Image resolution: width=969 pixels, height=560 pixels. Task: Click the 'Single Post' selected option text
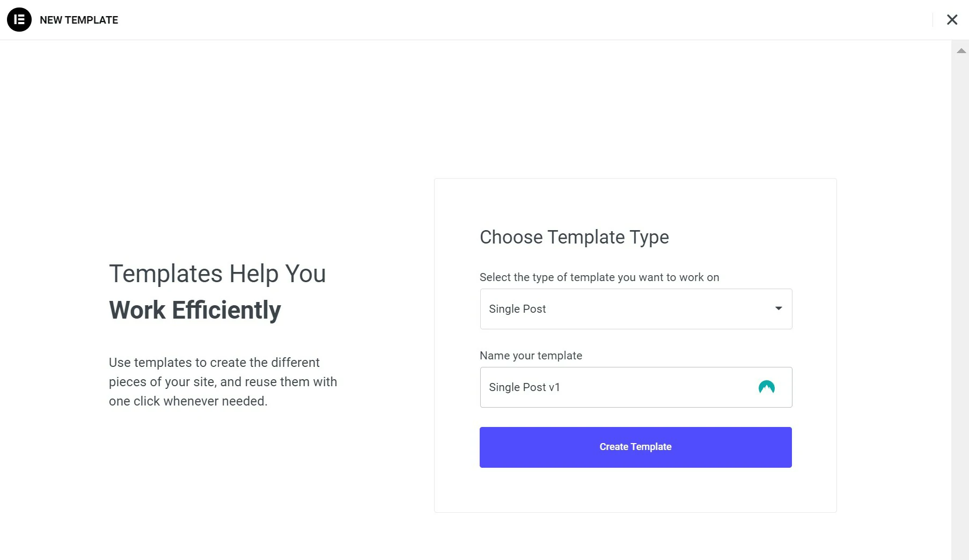coord(517,309)
